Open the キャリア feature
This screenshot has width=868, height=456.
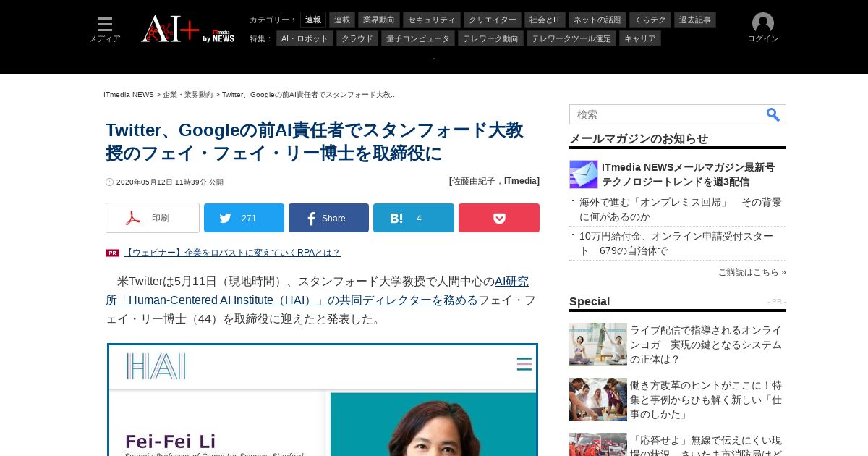pos(640,38)
